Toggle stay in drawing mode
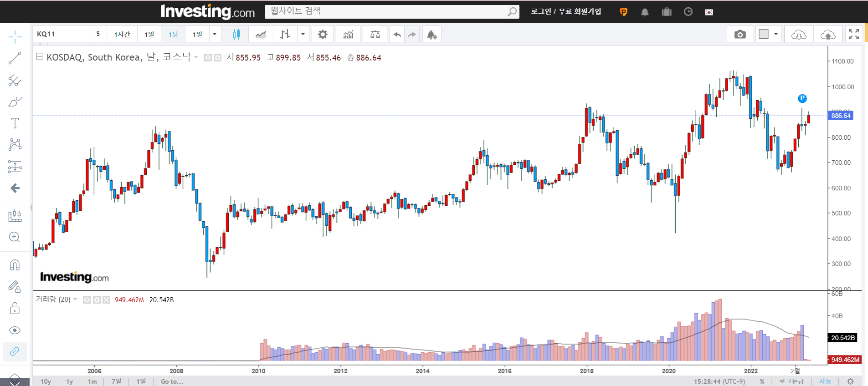 click(x=15, y=286)
